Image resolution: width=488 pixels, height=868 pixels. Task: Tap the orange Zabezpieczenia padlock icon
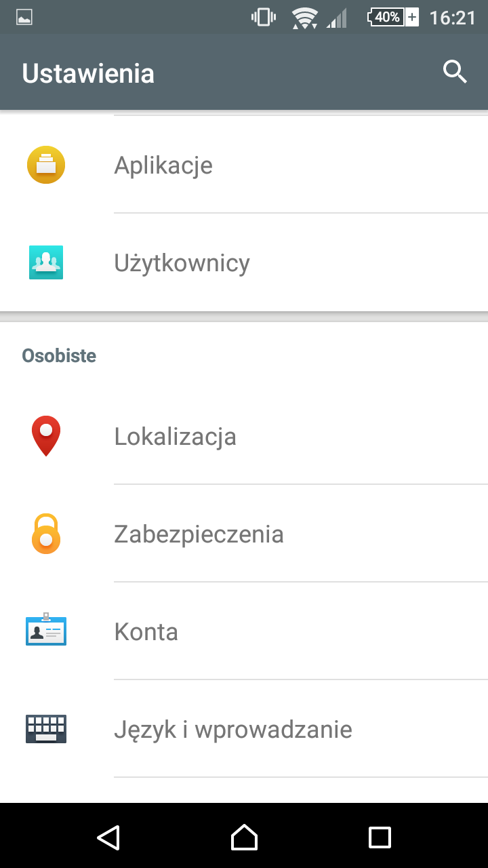46,534
